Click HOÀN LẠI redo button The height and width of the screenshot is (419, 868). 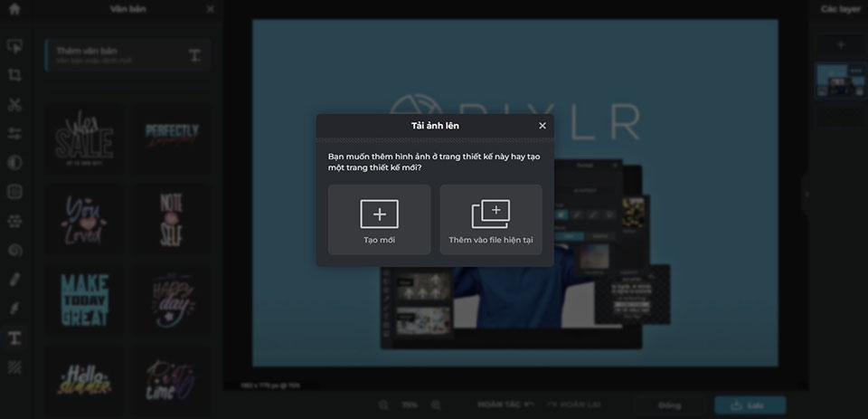pos(573,405)
